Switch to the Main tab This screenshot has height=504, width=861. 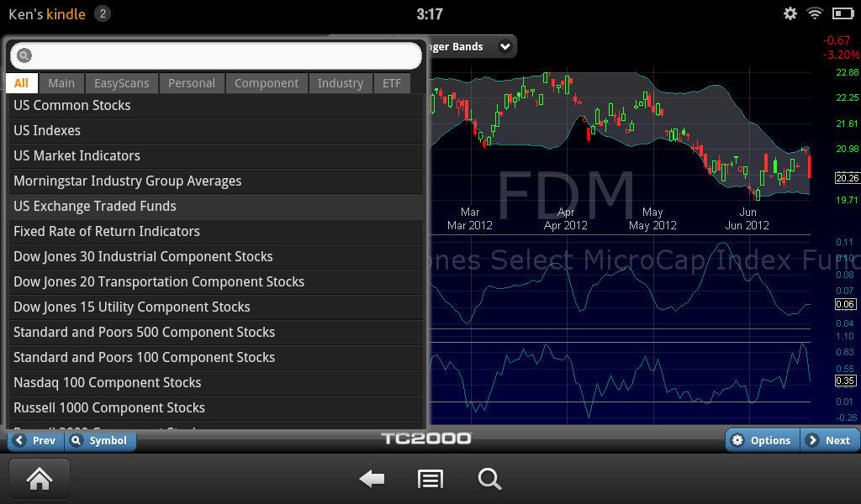(61, 83)
